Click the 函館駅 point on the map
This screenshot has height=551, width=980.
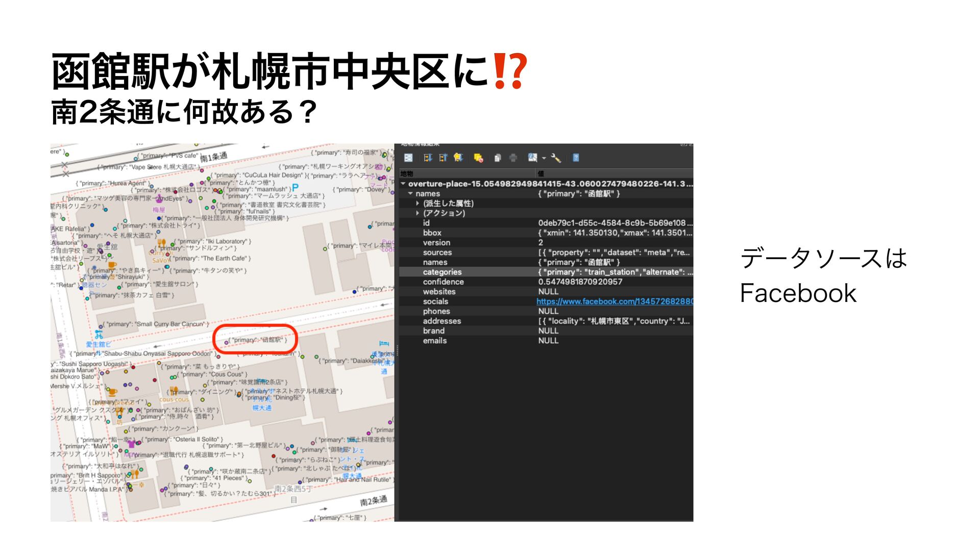[227, 343]
